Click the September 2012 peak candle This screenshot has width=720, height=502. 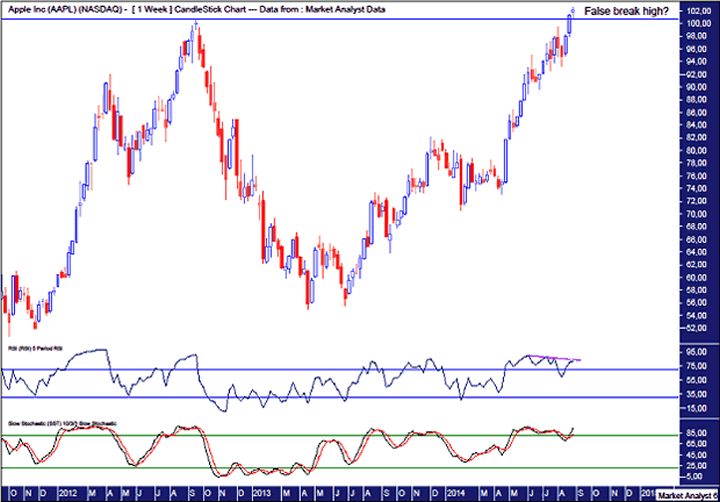197,25
